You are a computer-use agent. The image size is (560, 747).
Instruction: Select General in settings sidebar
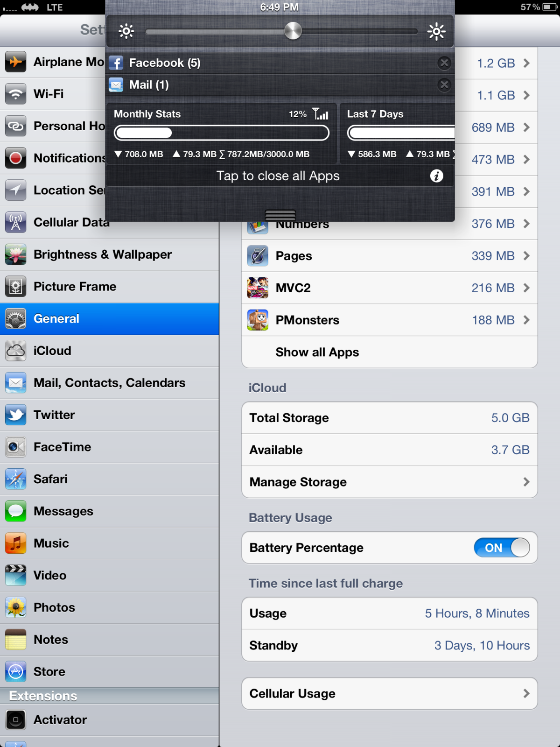click(x=109, y=319)
